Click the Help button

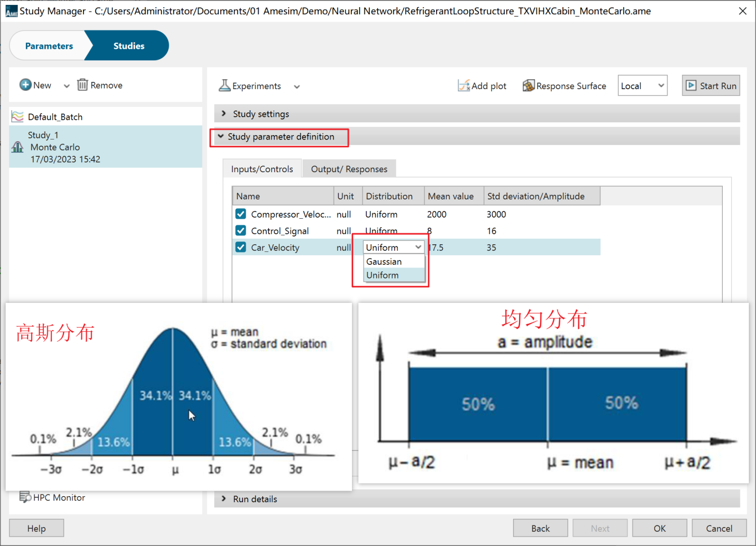click(x=37, y=528)
